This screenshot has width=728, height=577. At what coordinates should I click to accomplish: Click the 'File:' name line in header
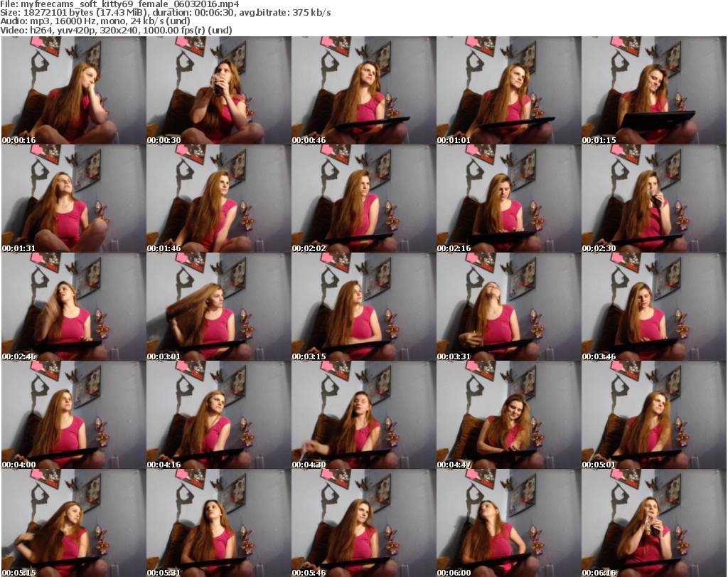119,4
